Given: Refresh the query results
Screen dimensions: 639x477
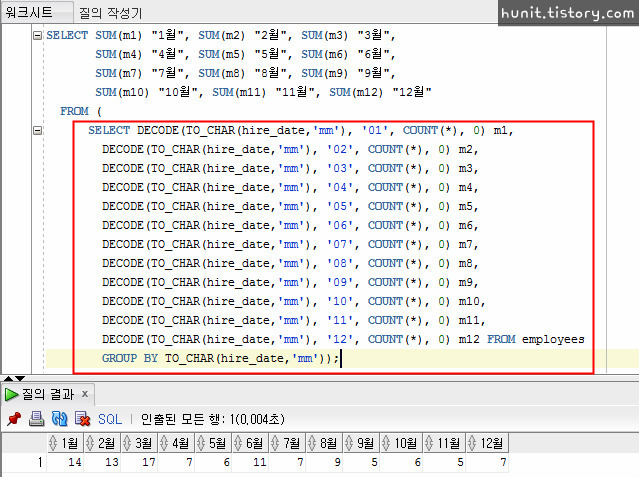Looking at the screenshot, I should (x=59, y=419).
